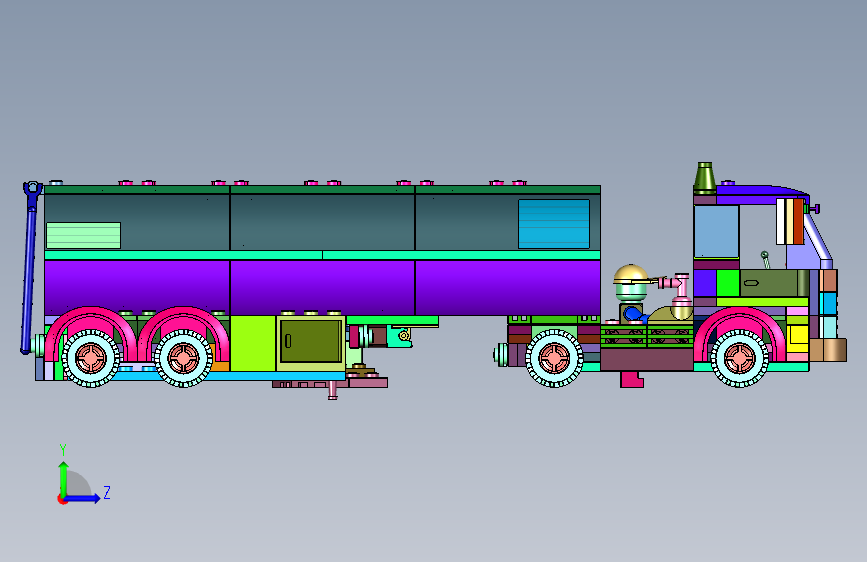Screen dimensions: 867x562
Task: Select the white and red striped visor
Action: (x=790, y=221)
